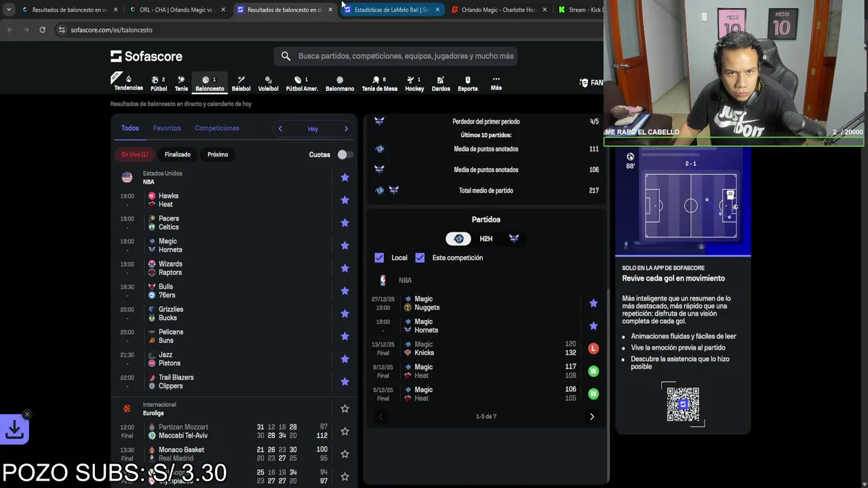Go to previous day arrow

(280, 129)
